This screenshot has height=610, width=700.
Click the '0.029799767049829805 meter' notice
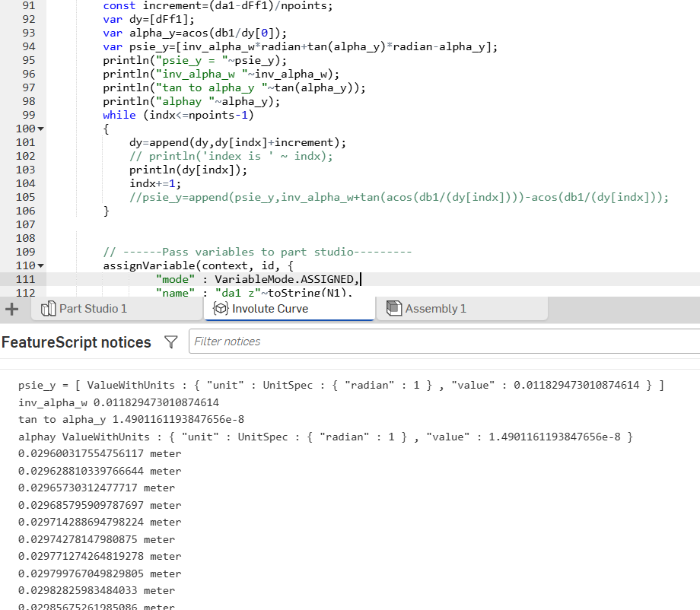100,574
